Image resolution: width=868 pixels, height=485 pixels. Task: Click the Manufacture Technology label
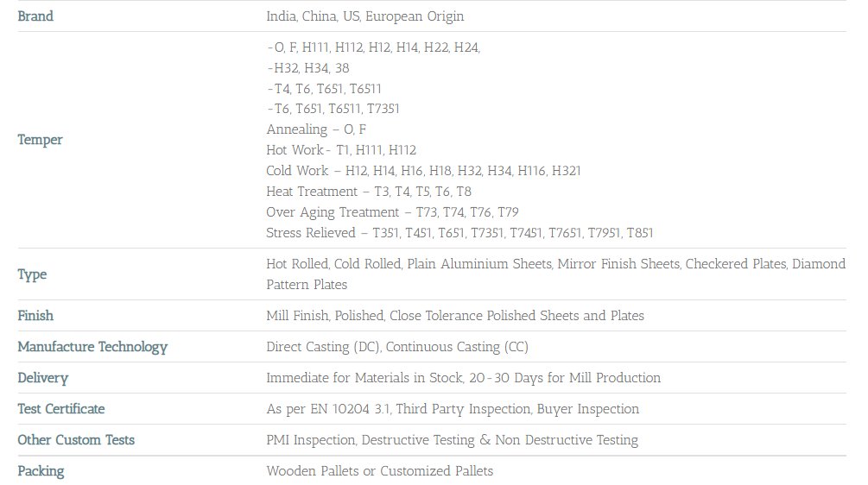[92, 347]
